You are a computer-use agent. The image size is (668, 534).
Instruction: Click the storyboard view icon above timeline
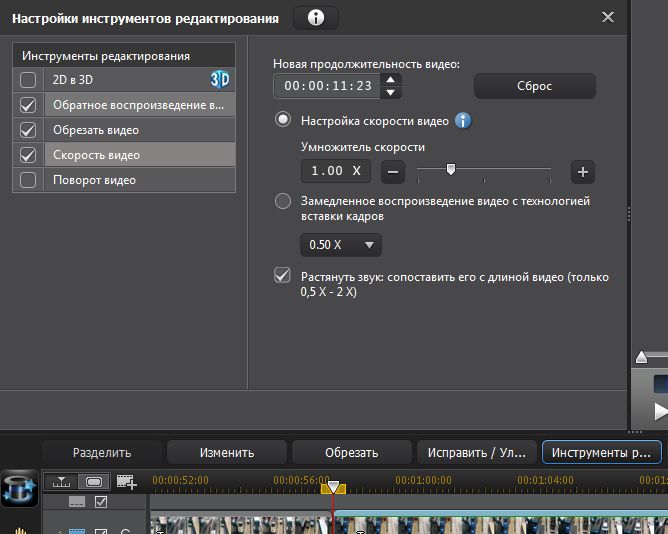pos(94,482)
